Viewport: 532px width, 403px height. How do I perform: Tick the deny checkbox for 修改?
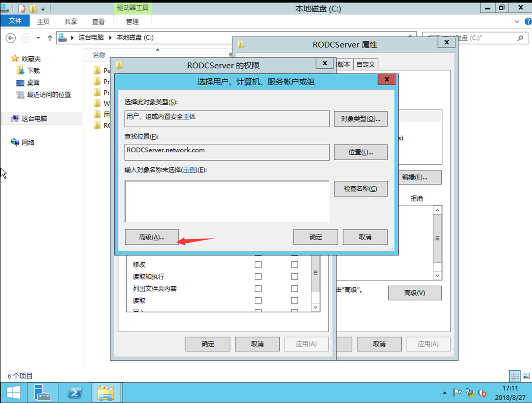(295, 265)
